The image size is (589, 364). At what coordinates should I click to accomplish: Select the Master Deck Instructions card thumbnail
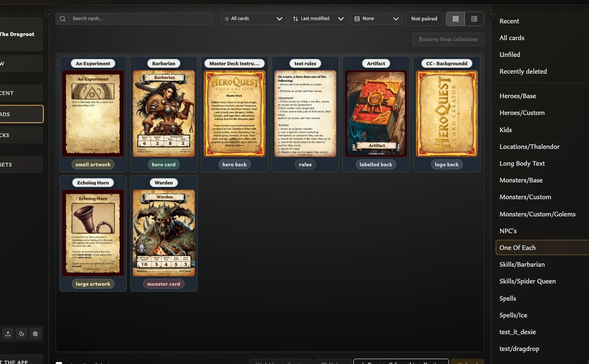tap(234, 114)
